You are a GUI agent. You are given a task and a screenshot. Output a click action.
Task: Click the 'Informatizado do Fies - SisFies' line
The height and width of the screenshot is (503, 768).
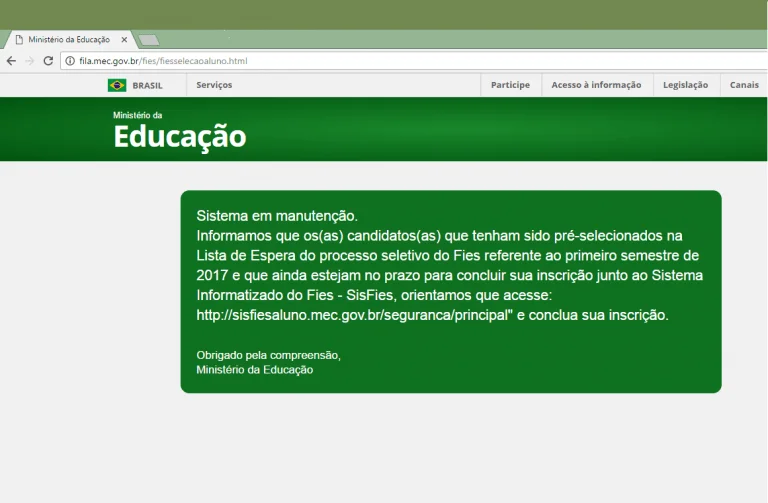click(x=374, y=295)
